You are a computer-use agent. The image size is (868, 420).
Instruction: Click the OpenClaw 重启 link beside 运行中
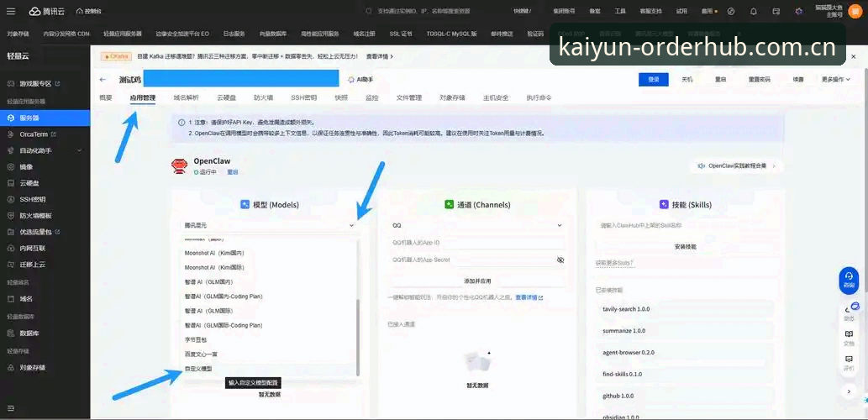click(233, 172)
